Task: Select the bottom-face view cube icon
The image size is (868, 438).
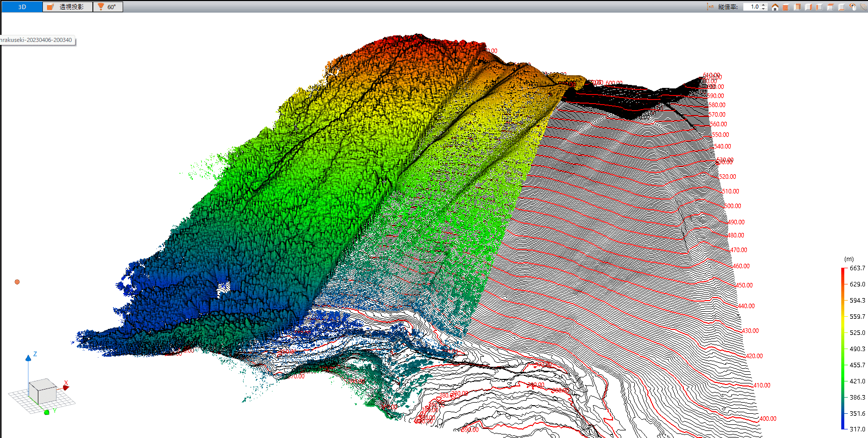Action: 841,7
